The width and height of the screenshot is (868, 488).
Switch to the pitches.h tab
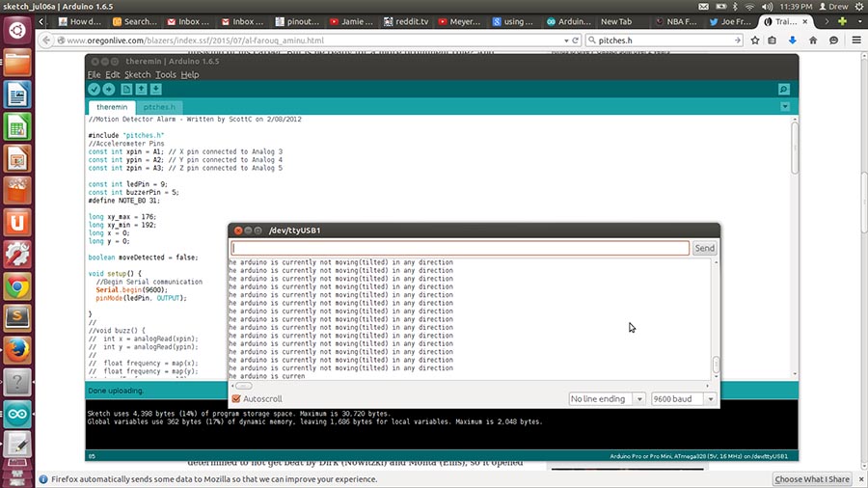(x=159, y=107)
